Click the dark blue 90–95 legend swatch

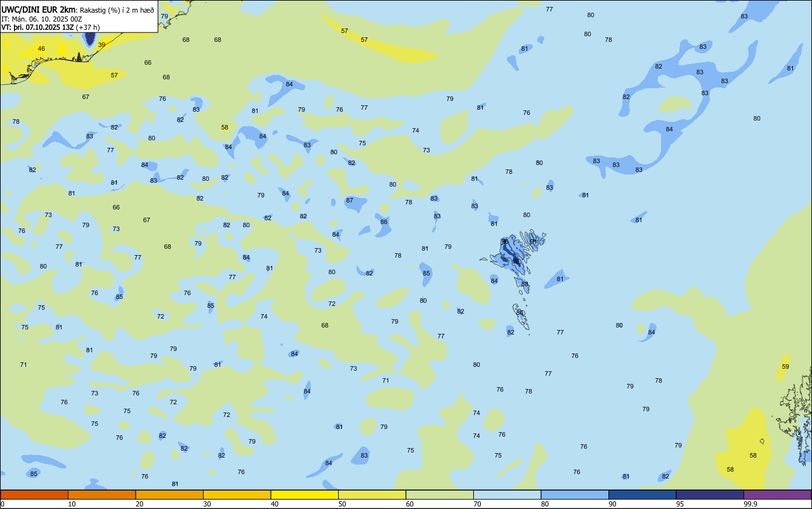point(642,494)
